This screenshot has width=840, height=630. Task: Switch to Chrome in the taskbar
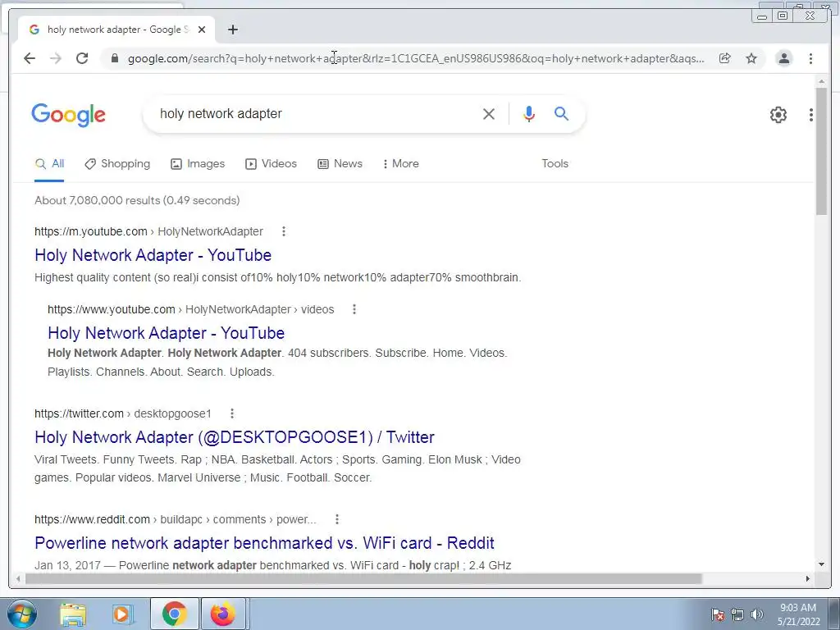coord(174,614)
